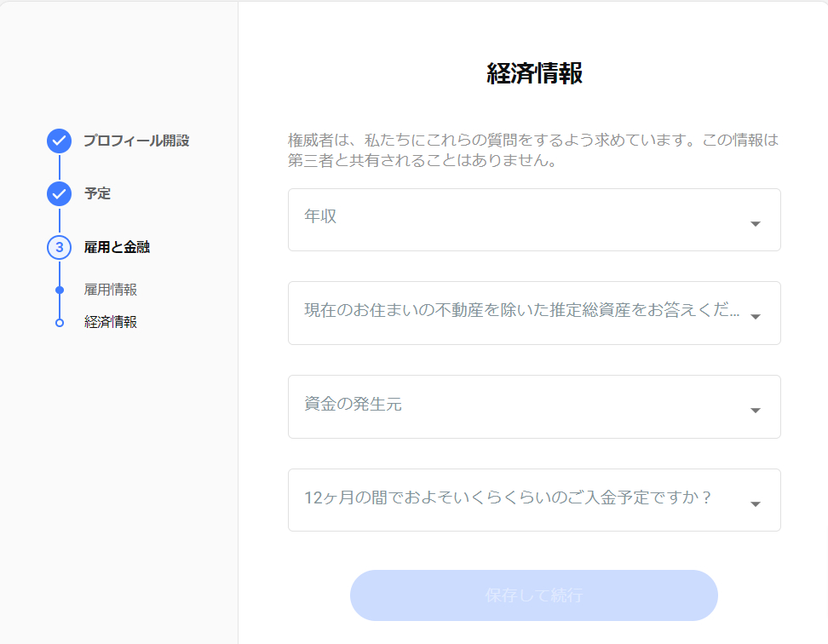Click the step marker dot on the progress line
The height and width of the screenshot is (644, 828).
pyautogui.click(x=59, y=290)
